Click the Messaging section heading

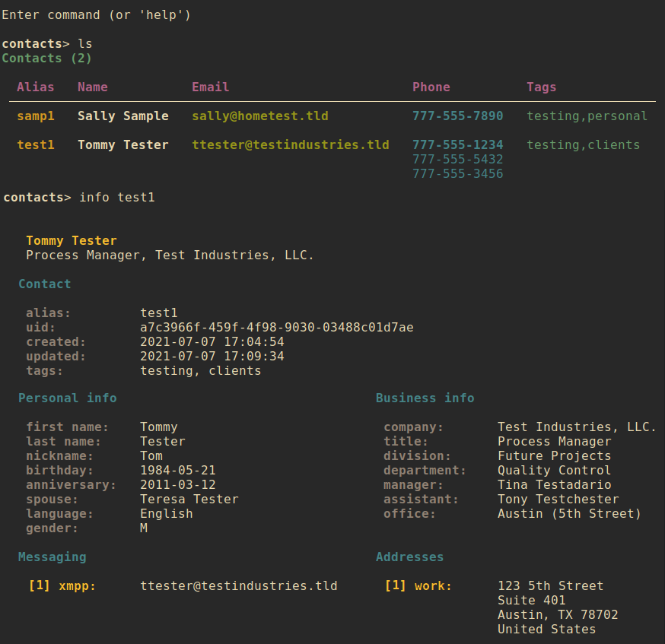click(52, 557)
